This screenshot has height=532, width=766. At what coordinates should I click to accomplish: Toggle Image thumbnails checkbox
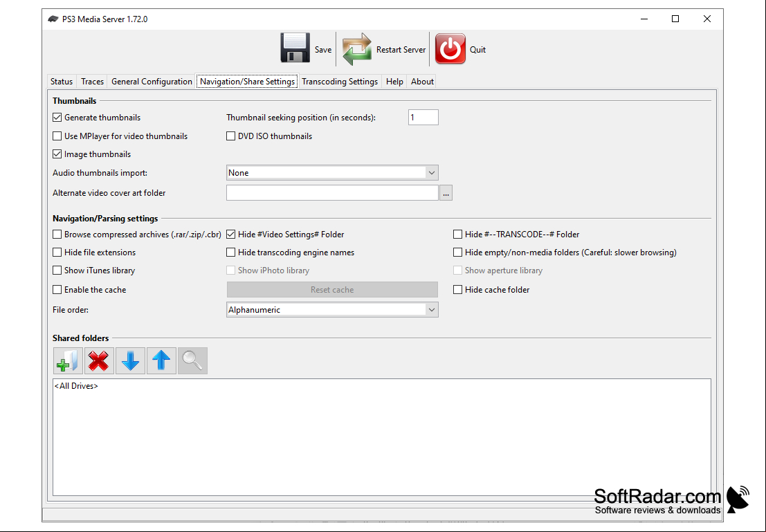(x=57, y=154)
